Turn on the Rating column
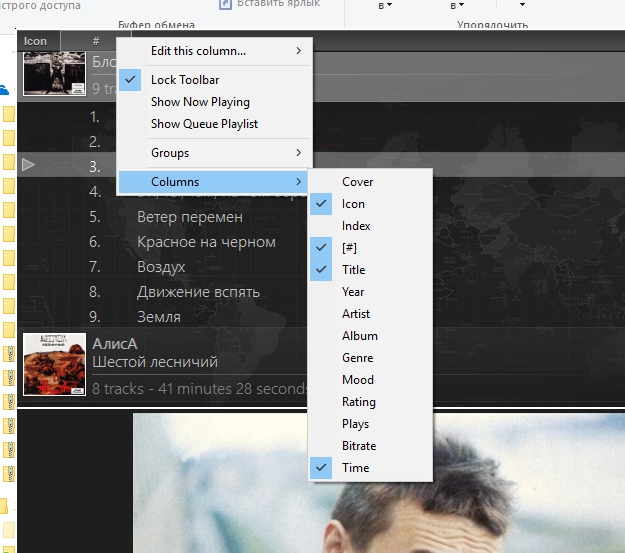This screenshot has width=625, height=553. 359,402
